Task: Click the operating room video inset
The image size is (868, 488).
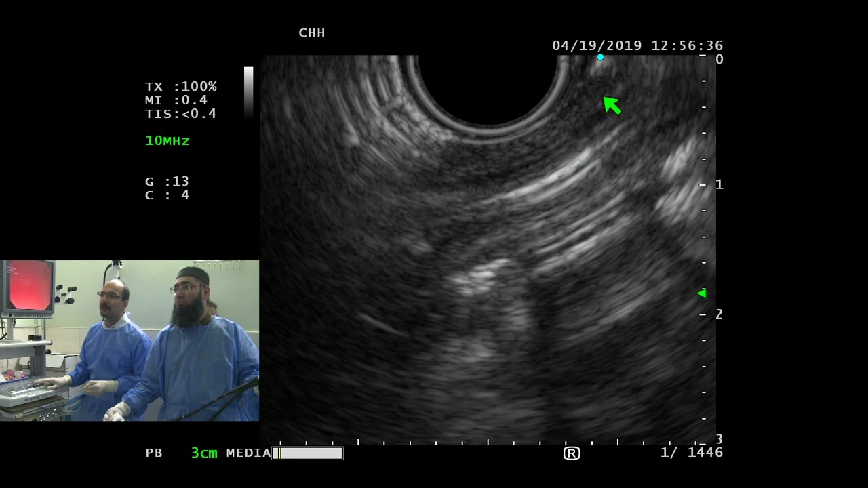Action: pos(130,341)
